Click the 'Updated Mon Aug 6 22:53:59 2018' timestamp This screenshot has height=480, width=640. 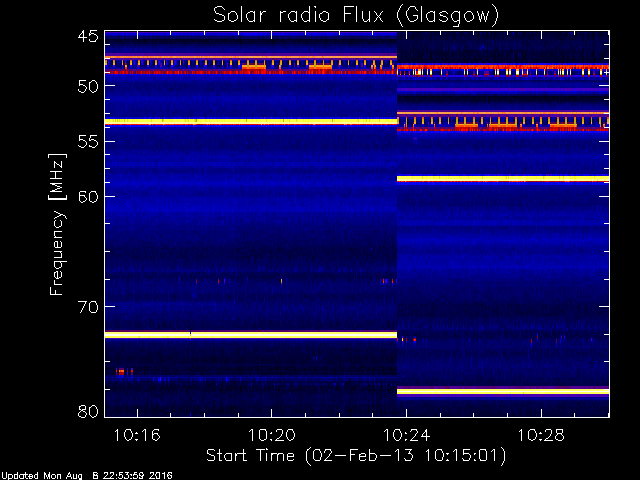[87, 476]
